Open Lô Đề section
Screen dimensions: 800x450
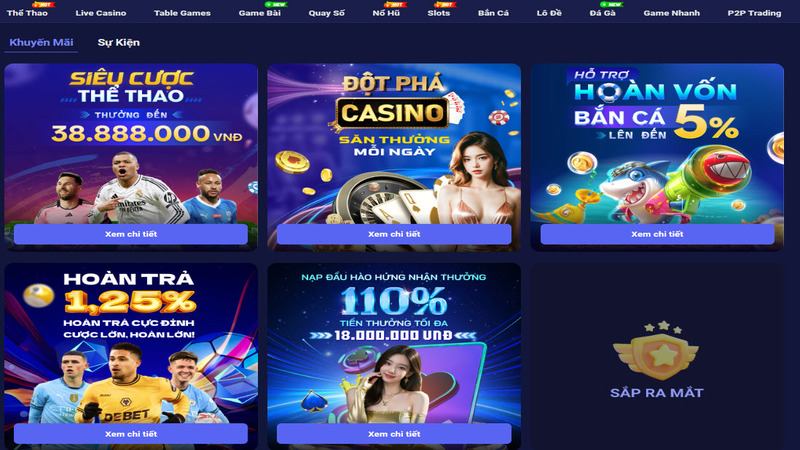click(549, 13)
